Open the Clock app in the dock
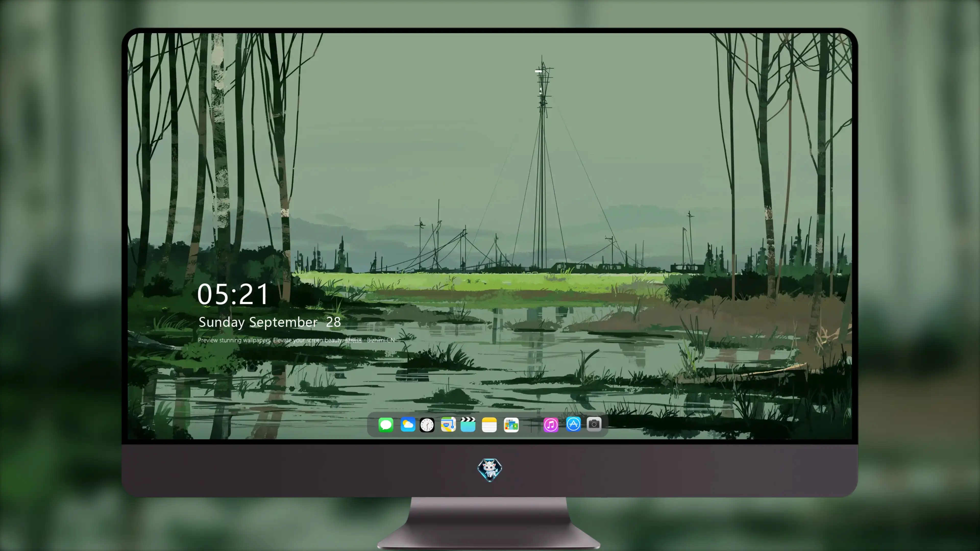The image size is (980, 551). click(x=427, y=425)
